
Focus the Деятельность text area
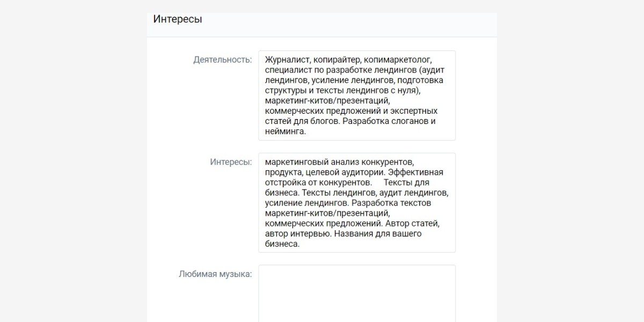(356, 95)
